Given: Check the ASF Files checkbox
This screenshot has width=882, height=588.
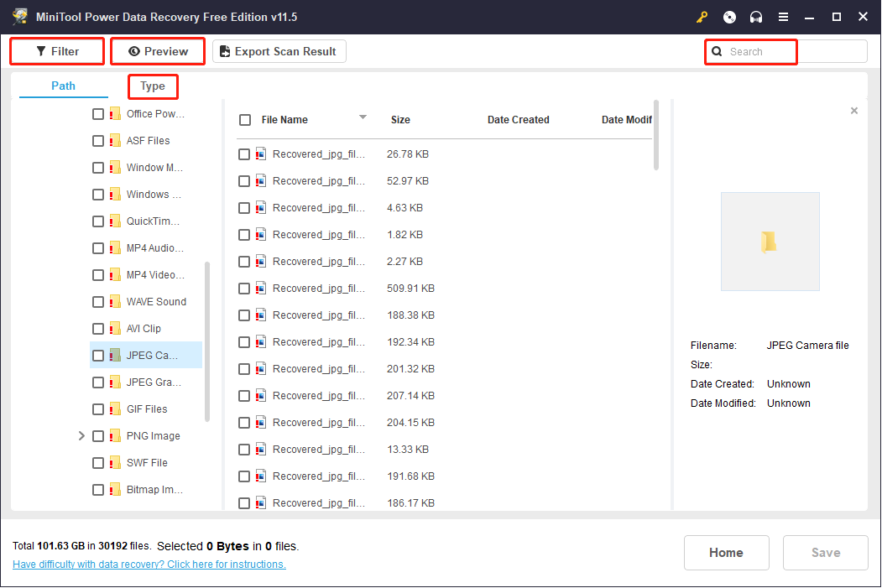Looking at the screenshot, I should [x=98, y=141].
